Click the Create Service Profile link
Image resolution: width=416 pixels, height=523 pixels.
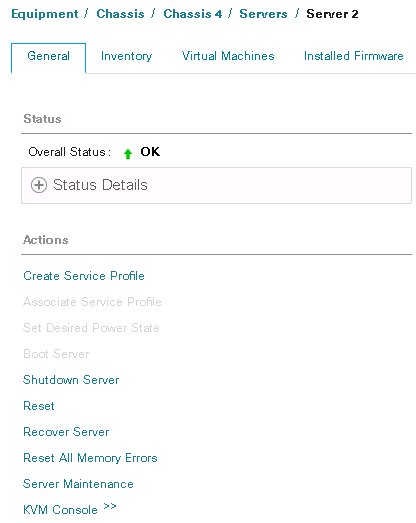tap(84, 276)
